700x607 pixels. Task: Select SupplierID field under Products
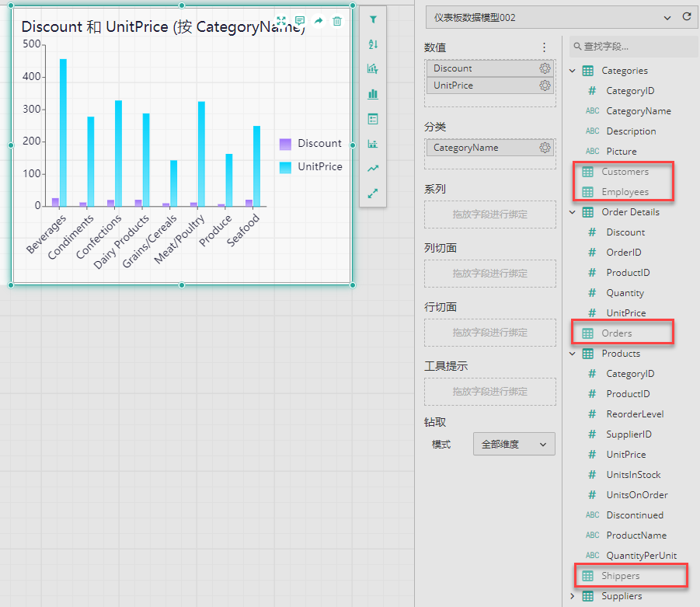[x=629, y=434]
